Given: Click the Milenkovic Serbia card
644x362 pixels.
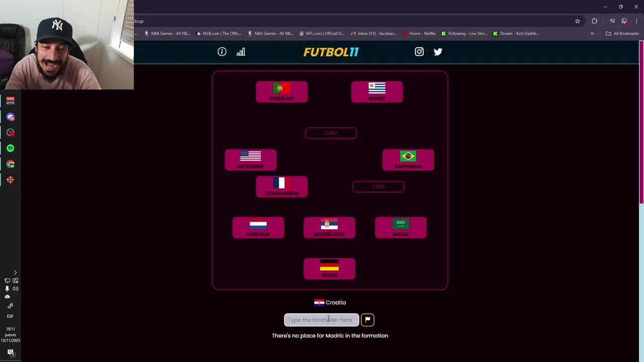Looking at the screenshot, I should pyautogui.click(x=330, y=228).
